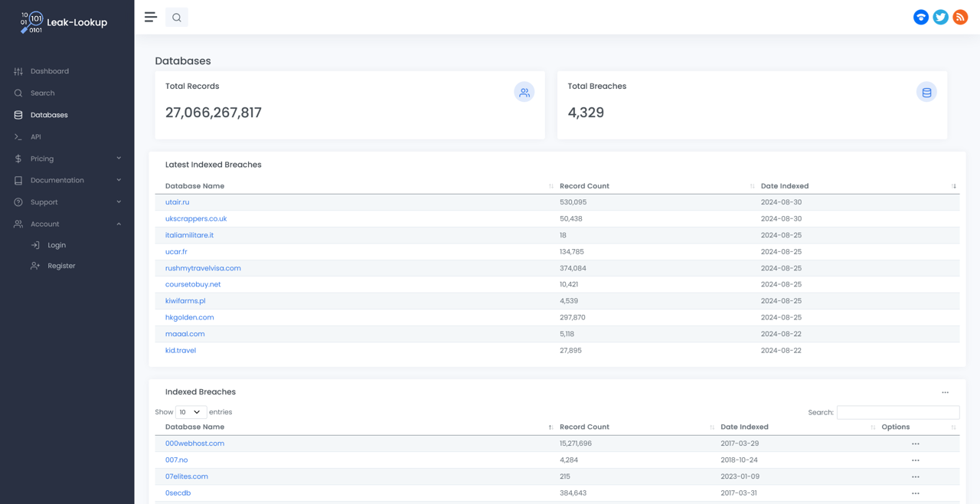Open the ukscrappers.co.uk link
980x504 pixels.
[x=196, y=219]
